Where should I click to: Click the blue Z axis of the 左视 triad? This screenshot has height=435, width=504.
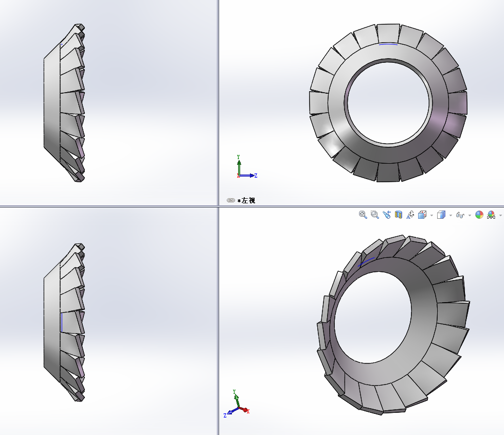pos(249,176)
